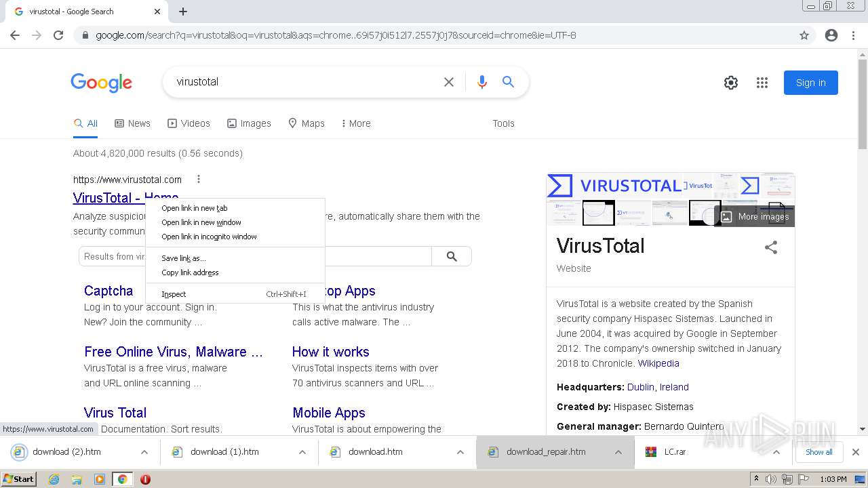Expand options for download_repair.htm
The height and width of the screenshot is (488, 868).
[618, 452]
